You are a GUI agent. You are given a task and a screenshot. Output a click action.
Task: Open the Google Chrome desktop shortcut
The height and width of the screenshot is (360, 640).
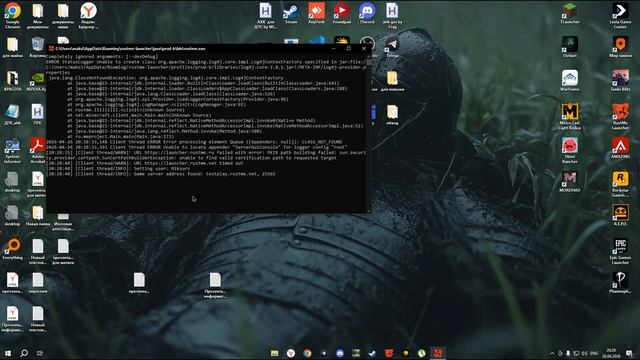[x=13, y=15]
